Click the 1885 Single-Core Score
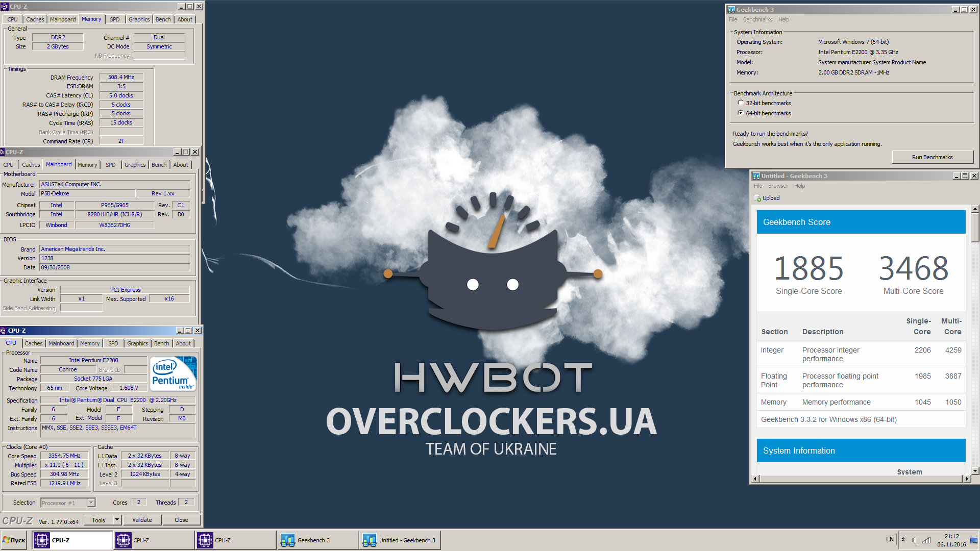This screenshot has height=551, width=980. coord(808,268)
